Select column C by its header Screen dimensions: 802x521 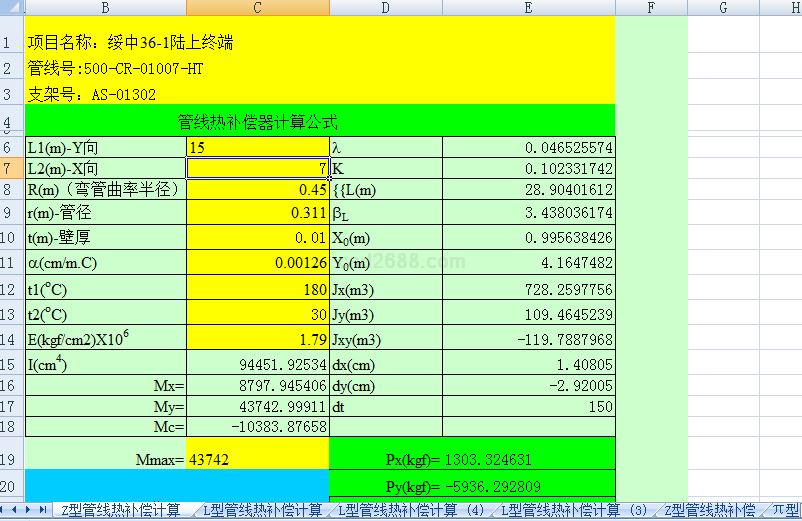[257, 8]
